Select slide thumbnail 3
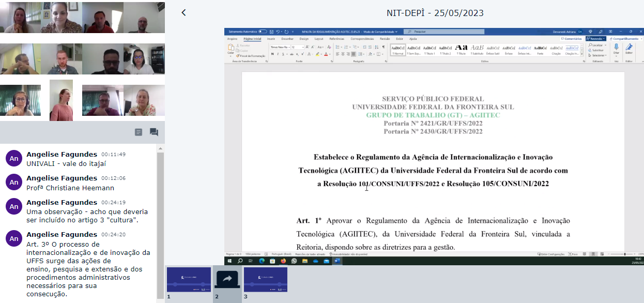 [x=265, y=280]
